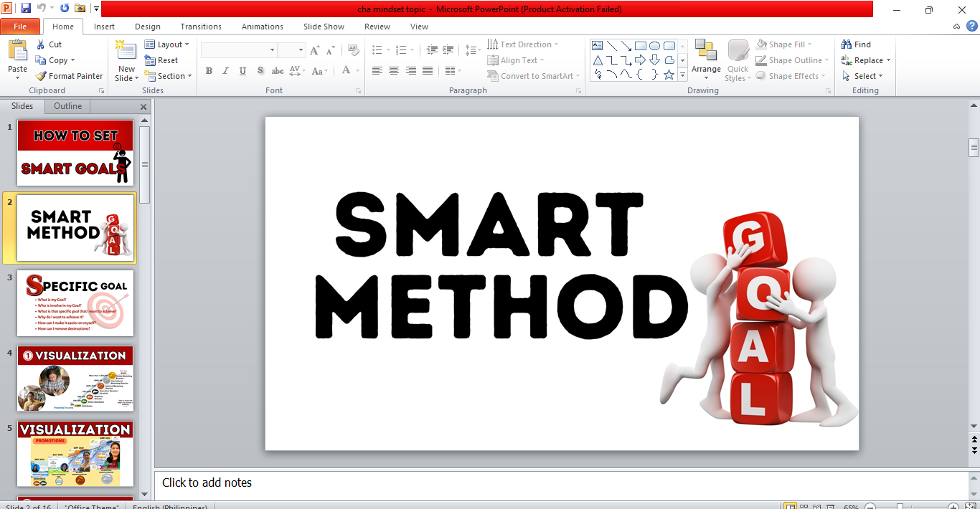Viewport: 980px width, 509px height.
Task: Open the Font size combo box
Action: pos(292,50)
